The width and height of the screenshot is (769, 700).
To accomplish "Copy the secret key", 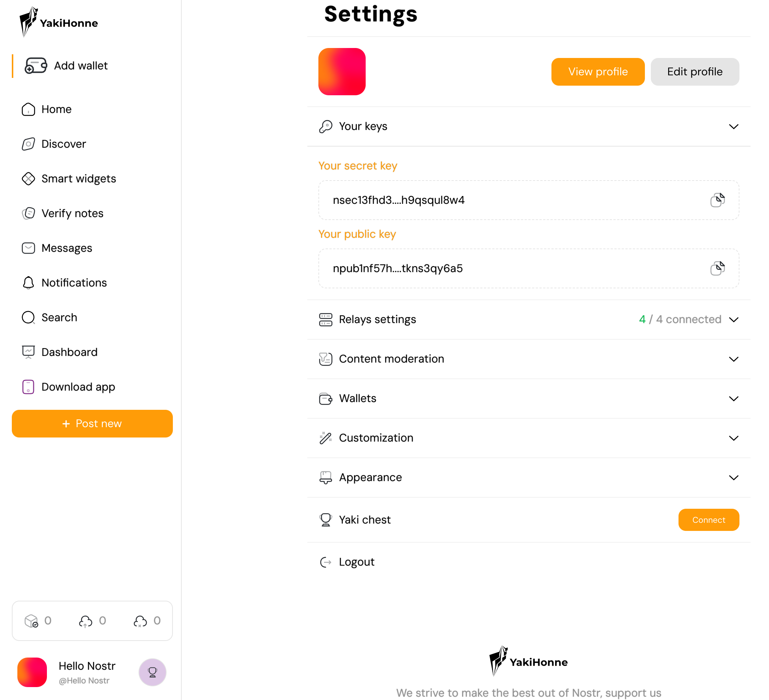I will [717, 200].
